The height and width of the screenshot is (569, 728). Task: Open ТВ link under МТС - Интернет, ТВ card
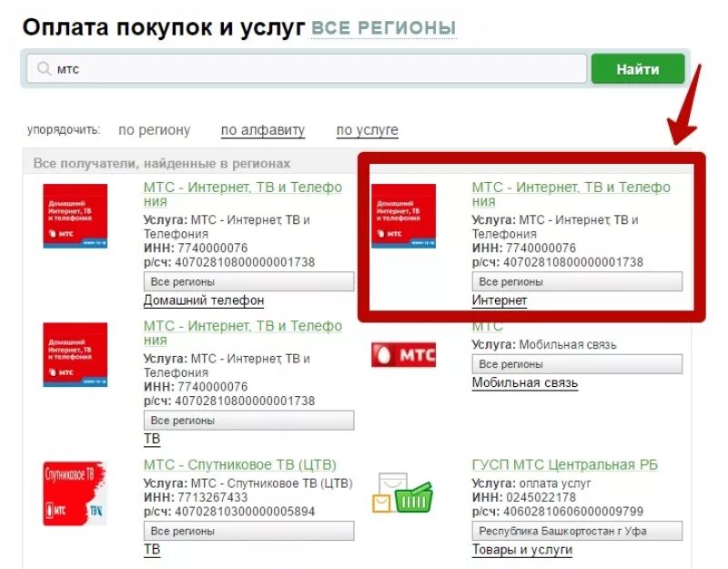pos(152,439)
